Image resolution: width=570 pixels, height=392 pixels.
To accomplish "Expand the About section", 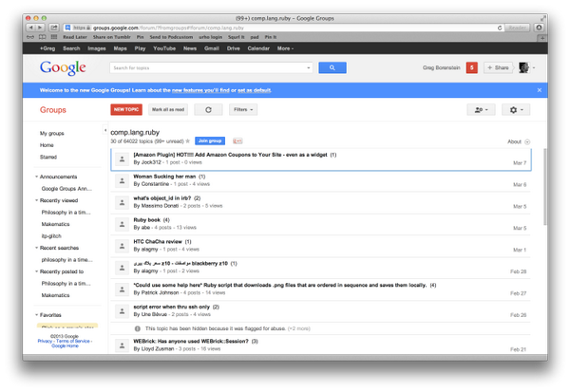I will click(519, 141).
